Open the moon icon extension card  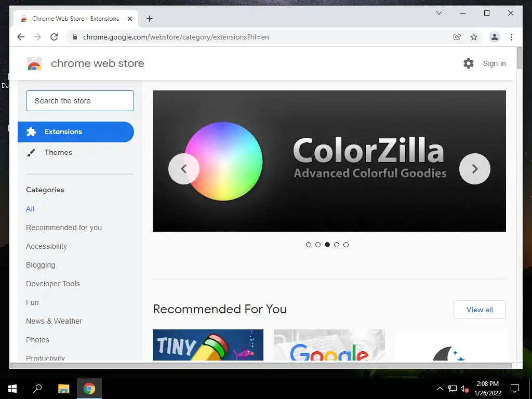(x=450, y=345)
